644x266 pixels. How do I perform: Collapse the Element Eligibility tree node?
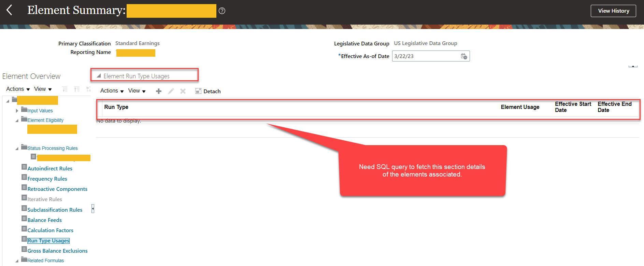point(17,121)
